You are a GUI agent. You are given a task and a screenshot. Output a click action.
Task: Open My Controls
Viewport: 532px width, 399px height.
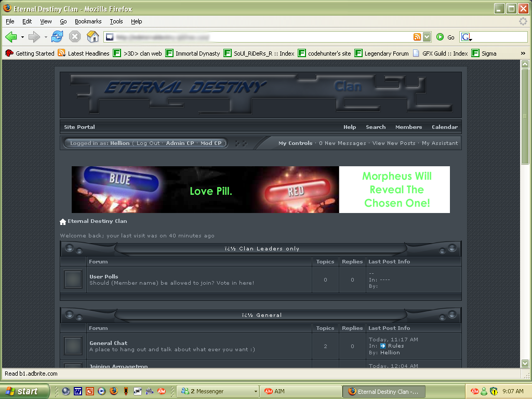pyautogui.click(x=295, y=143)
